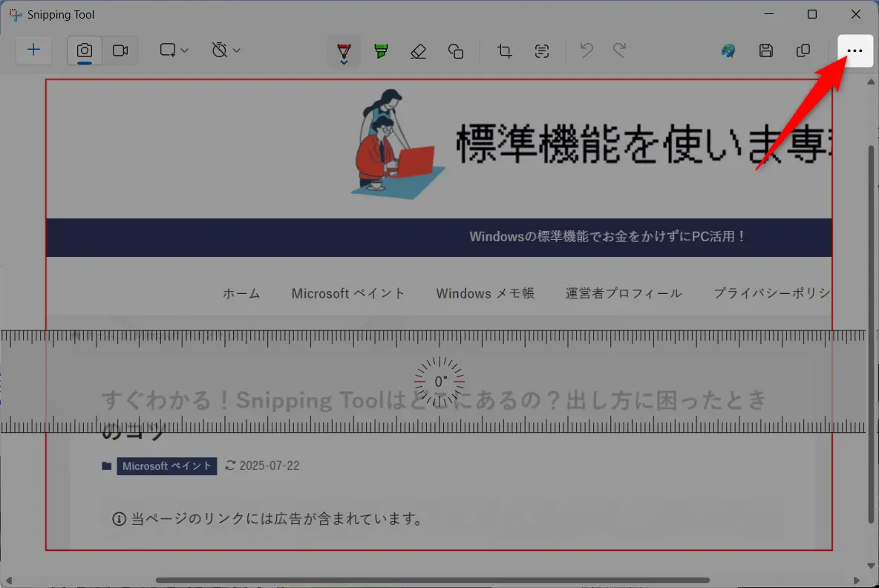Viewport: 879px width, 588px height.
Task: Copy the snip to clipboard
Action: tap(803, 51)
